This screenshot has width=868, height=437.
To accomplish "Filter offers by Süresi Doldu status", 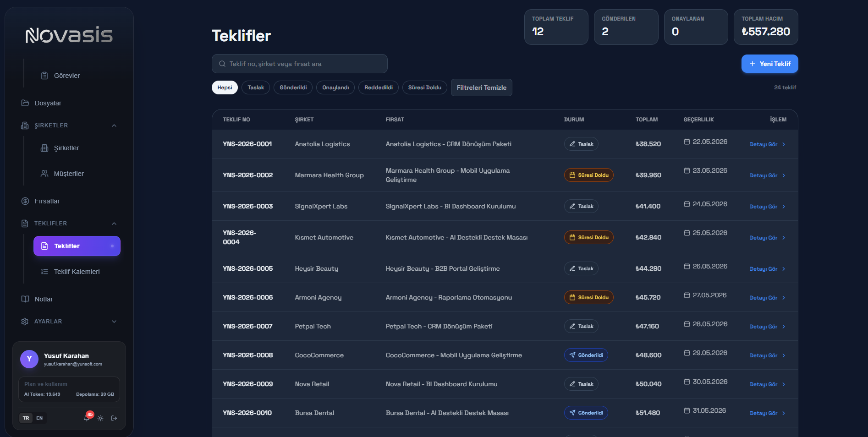I will click(x=425, y=87).
